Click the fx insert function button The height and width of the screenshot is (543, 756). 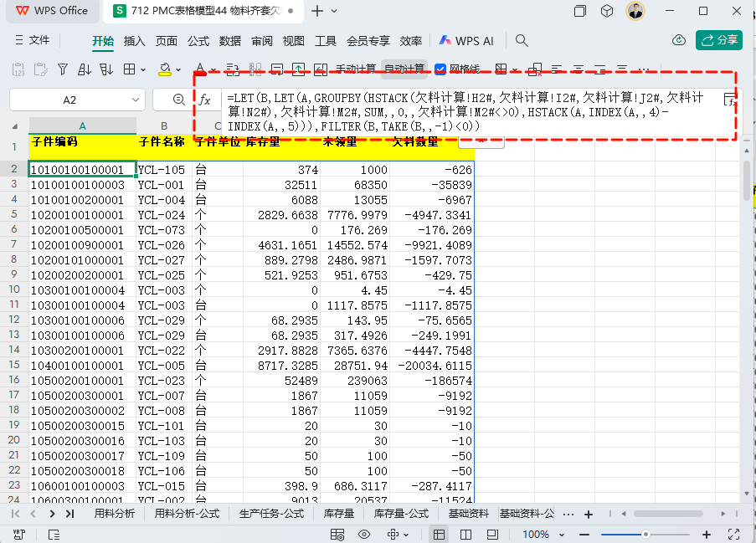(205, 100)
